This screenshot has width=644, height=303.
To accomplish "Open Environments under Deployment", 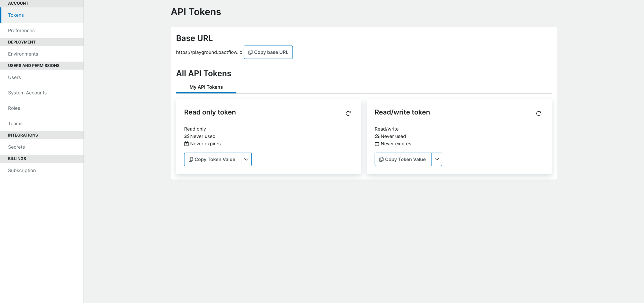I will coord(23,54).
